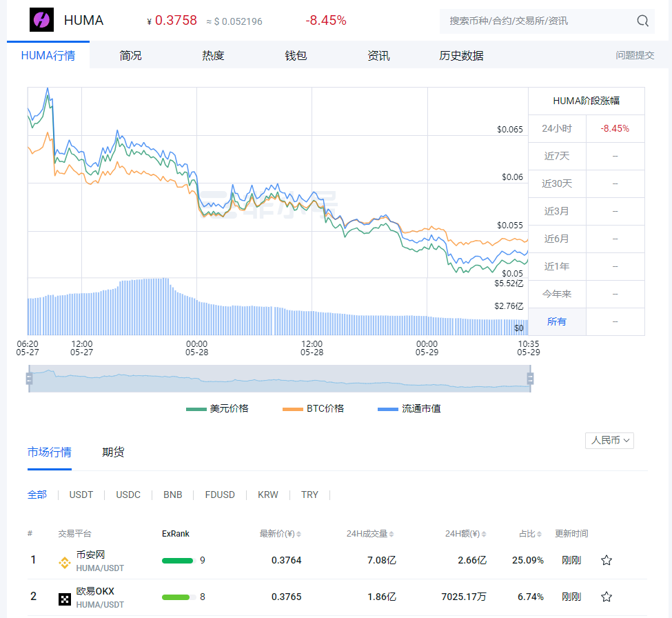672x618 pixels.
Task: Click the 更新时间 column header
Action: click(571, 534)
